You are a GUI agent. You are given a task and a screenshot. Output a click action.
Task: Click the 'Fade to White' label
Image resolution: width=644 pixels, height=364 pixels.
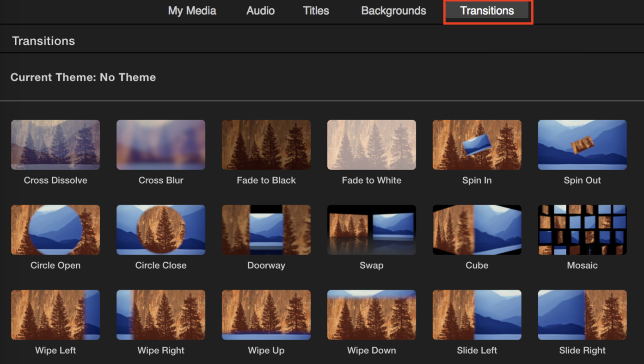(372, 180)
